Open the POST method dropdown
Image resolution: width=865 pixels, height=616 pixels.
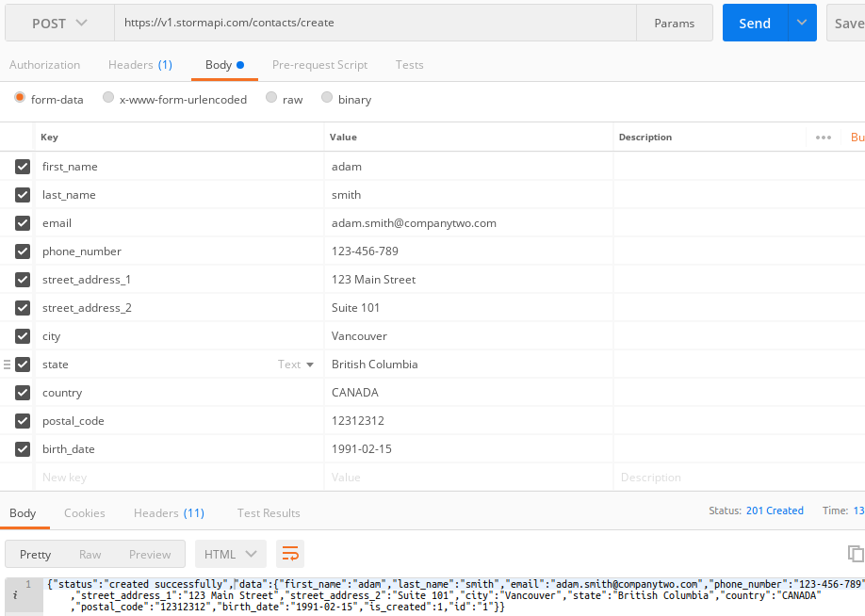(x=59, y=23)
